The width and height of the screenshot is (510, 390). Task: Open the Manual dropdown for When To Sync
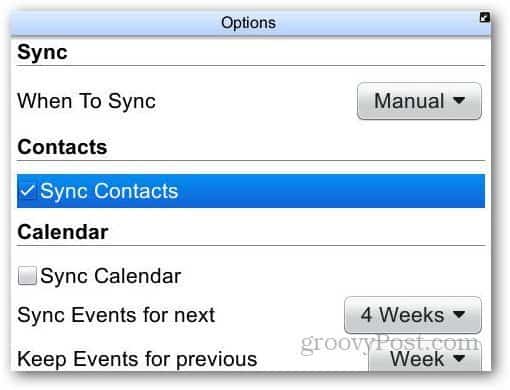(x=419, y=101)
